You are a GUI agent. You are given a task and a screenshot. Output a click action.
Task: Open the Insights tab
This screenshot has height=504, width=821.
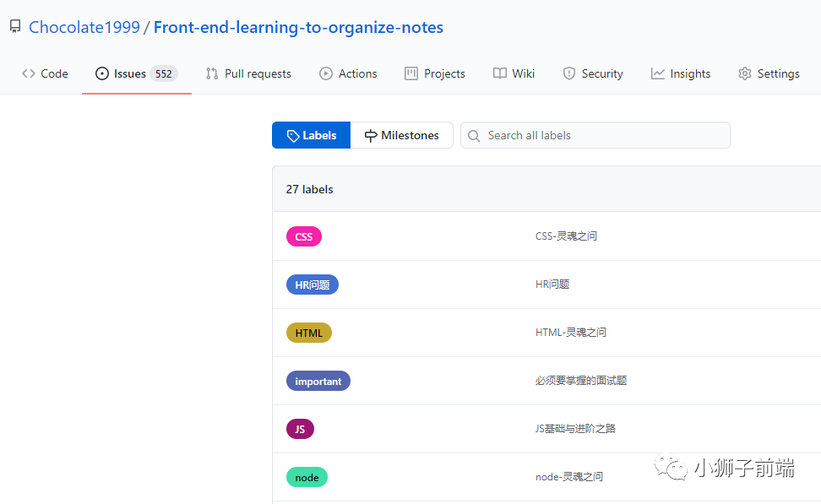pyautogui.click(x=681, y=73)
